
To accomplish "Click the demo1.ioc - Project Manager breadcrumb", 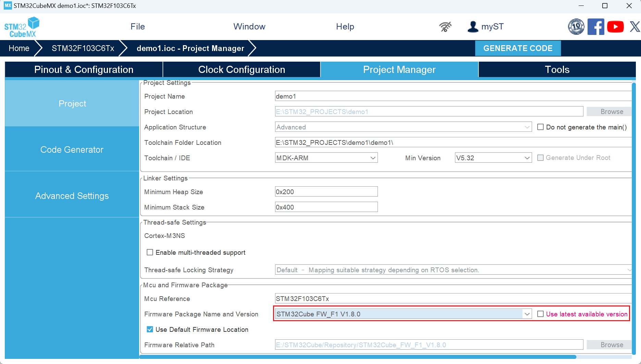I will (190, 48).
